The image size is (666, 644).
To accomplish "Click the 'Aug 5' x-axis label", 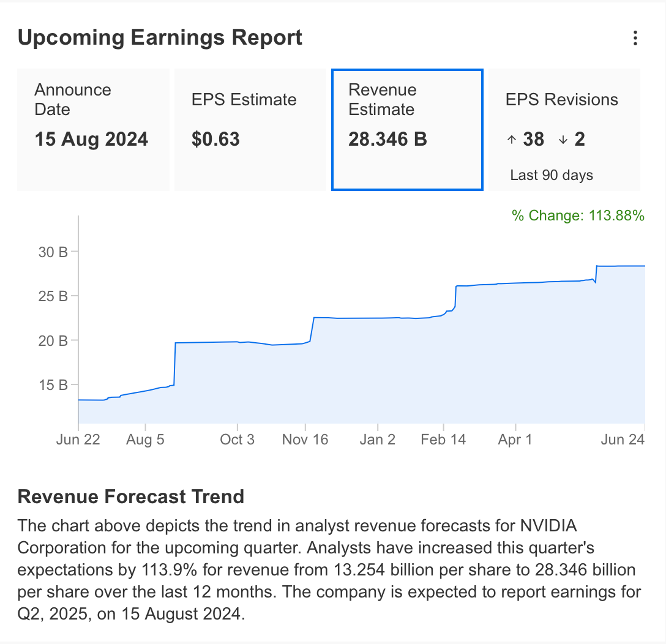I will [145, 440].
